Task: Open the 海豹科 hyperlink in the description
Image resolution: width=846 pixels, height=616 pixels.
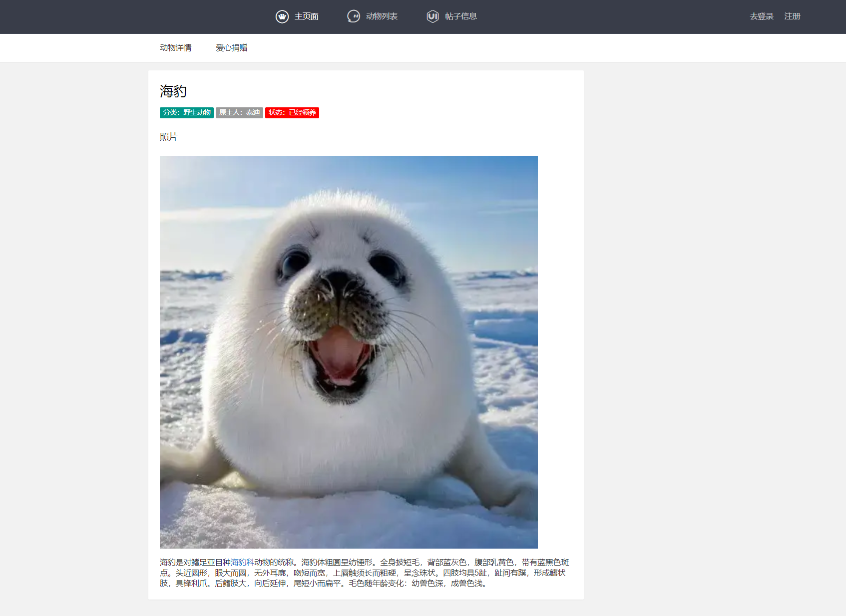Action: pos(242,563)
